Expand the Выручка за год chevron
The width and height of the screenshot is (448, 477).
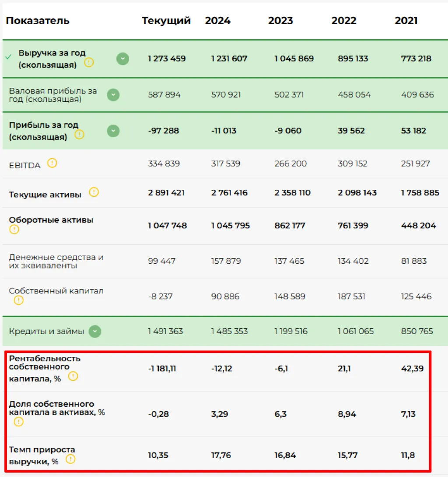(122, 59)
